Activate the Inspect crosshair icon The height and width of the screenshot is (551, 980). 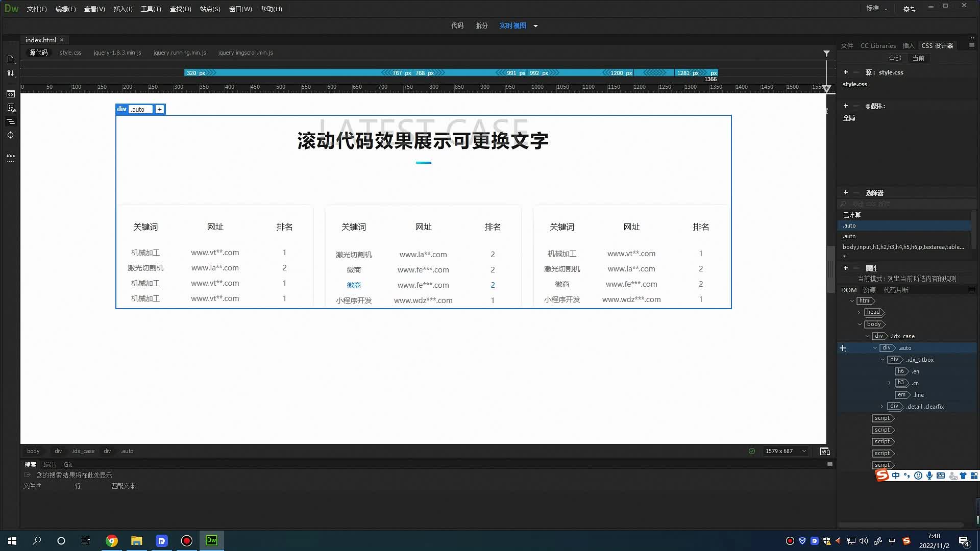pos(10,135)
